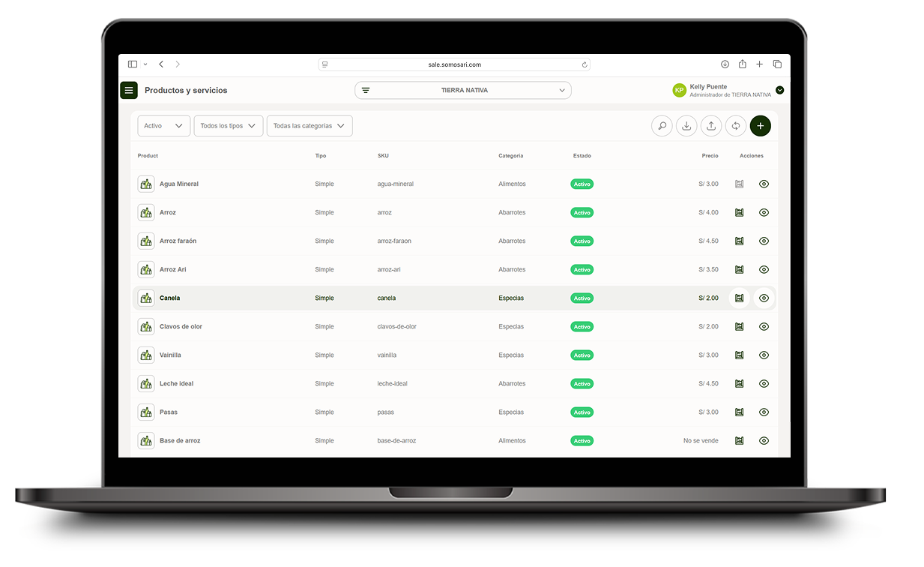Click the Tipo column header
This screenshot has height=567, width=924.
coord(321,156)
